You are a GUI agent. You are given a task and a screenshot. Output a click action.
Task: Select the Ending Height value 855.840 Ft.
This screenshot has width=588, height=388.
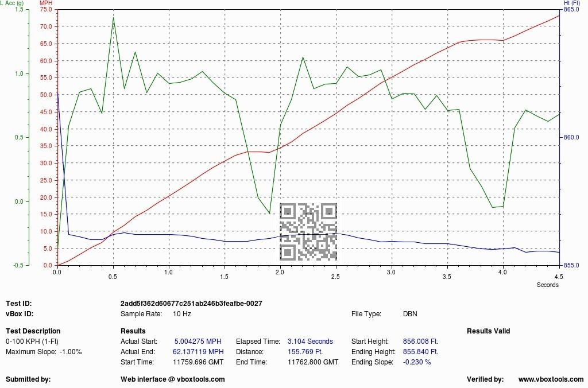[x=420, y=352]
